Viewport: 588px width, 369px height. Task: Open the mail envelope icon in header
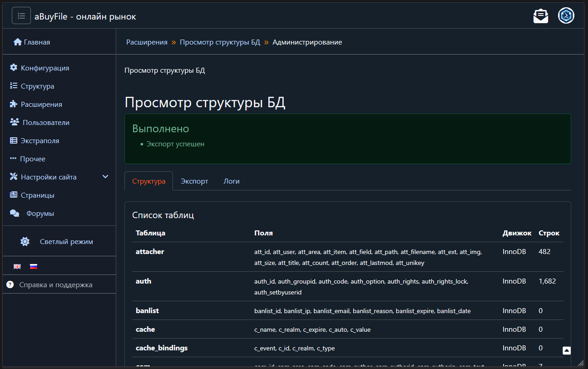[x=540, y=16]
